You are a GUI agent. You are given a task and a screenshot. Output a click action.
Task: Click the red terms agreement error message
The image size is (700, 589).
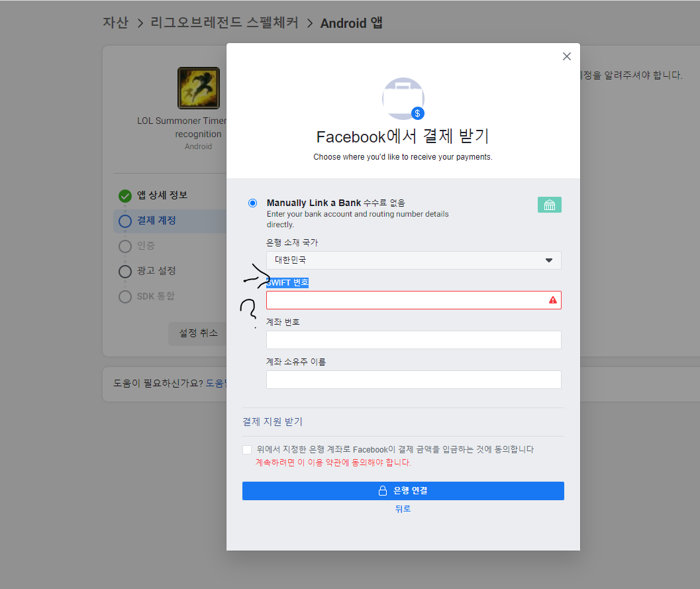tap(333, 462)
